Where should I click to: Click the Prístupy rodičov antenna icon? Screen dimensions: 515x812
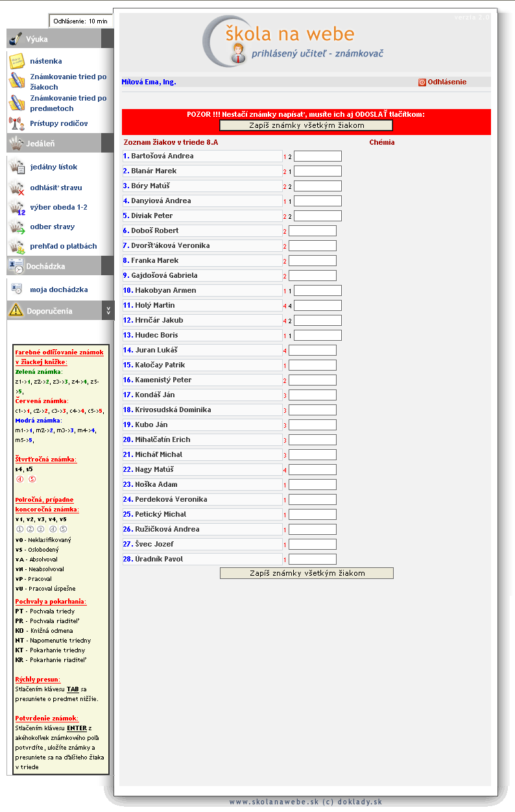[x=17, y=123]
